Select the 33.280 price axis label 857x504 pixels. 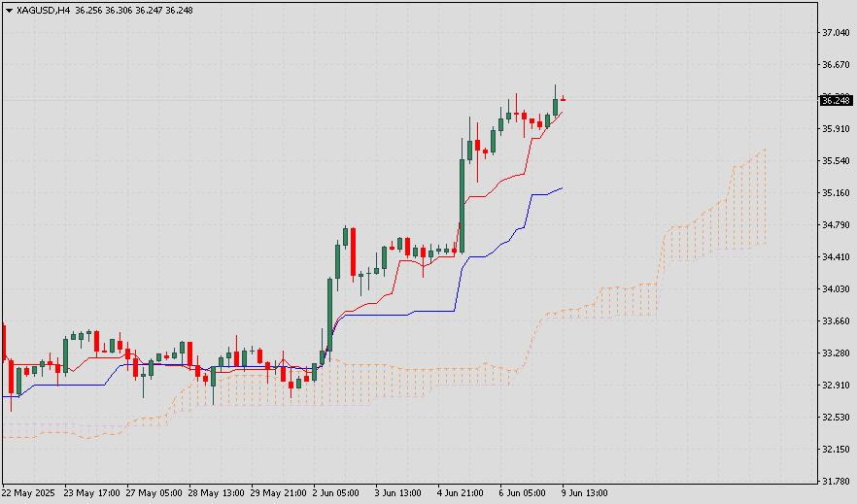coord(837,353)
